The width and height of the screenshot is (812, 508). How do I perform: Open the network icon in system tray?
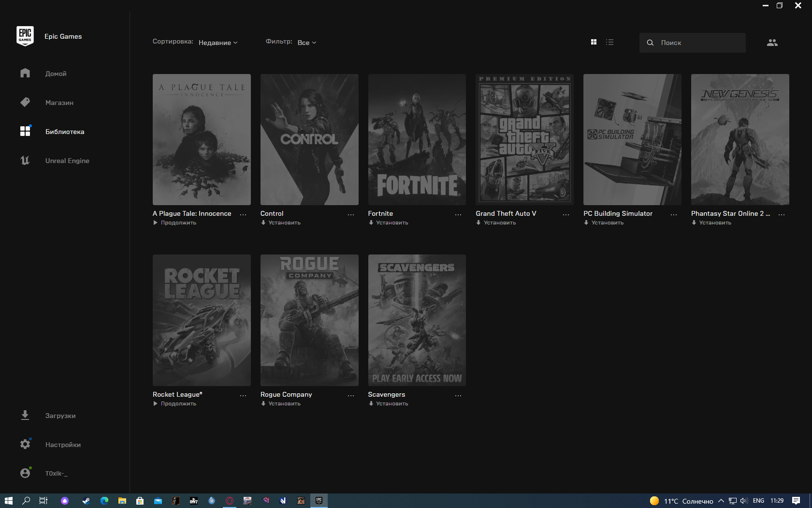(x=733, y=501)
